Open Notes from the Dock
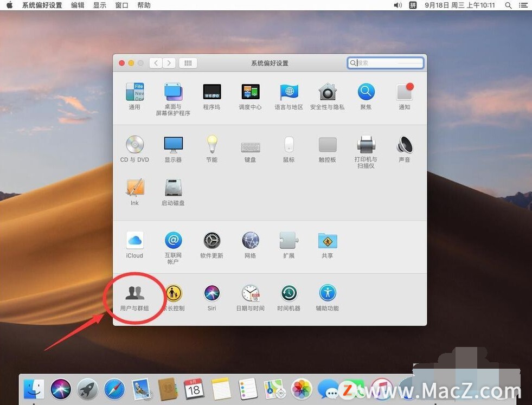Screen dimensions: 532x405 pos(221,389)
